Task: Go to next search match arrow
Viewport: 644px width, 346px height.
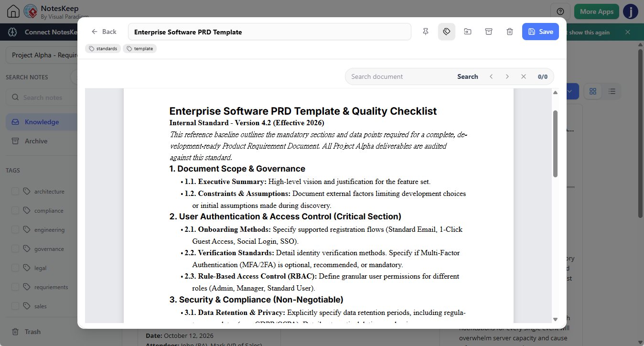Action: [507, 76]
